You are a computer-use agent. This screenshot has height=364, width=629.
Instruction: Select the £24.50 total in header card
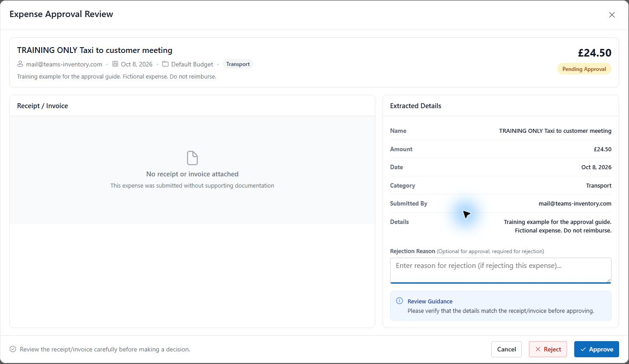[594, 53]
